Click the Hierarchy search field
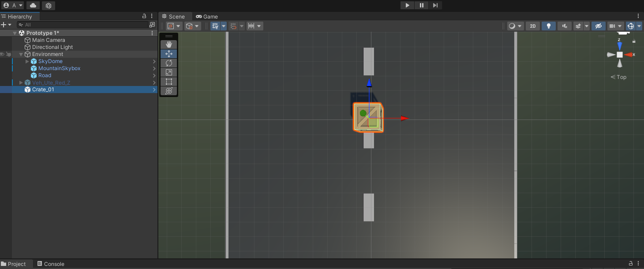This screenshot has width=644, height=269. 84,25
